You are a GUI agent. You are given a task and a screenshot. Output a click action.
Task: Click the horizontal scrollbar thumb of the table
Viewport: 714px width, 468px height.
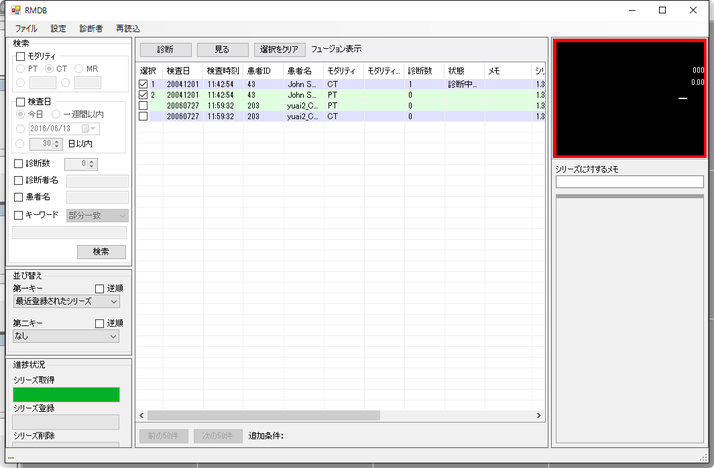[264, 415]
